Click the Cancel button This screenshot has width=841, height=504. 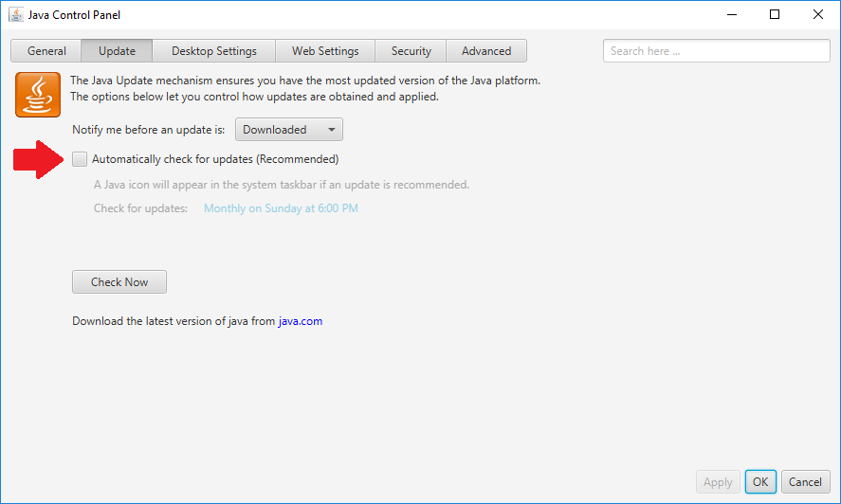[x=805, y=482]
